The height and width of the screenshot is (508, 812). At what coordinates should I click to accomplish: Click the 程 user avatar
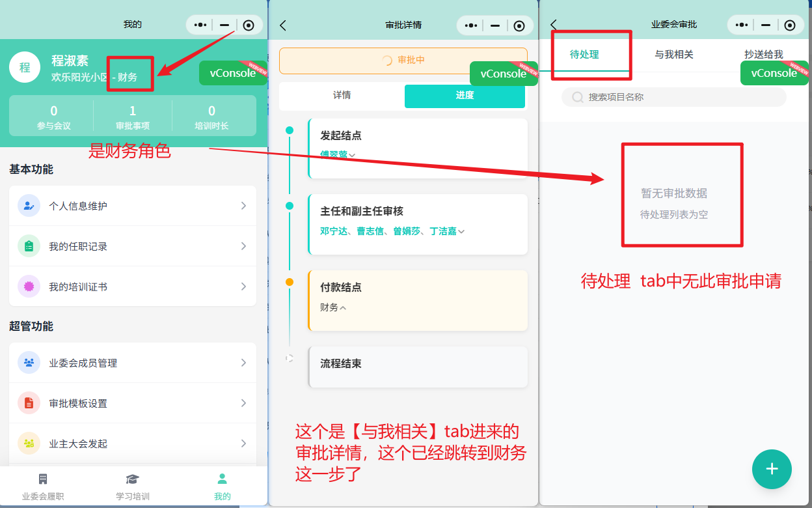tap(25, 68)
